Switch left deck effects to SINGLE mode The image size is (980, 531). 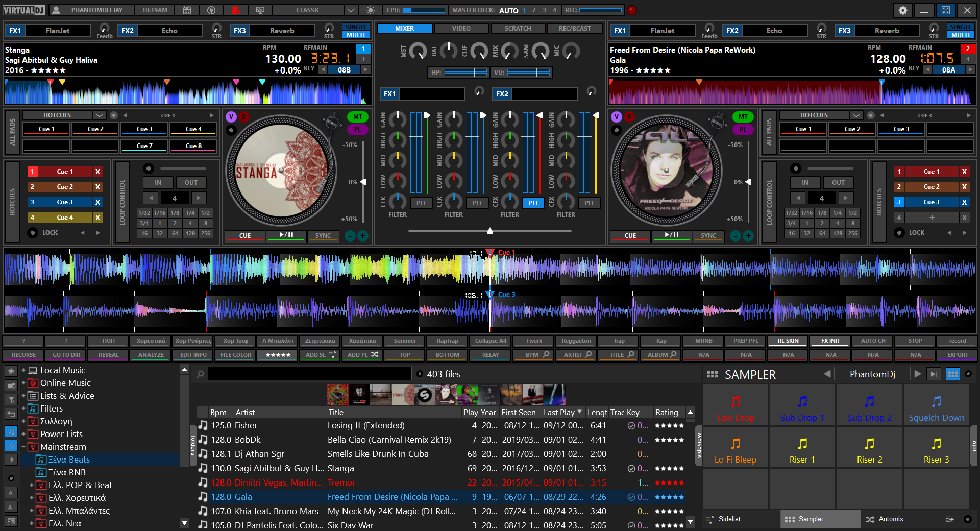point(356,27)
